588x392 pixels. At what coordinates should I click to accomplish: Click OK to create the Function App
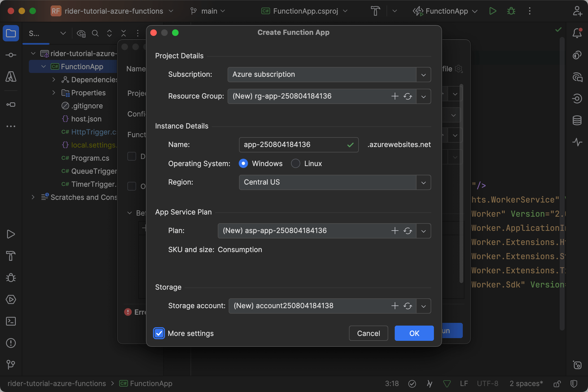(414, 333)
